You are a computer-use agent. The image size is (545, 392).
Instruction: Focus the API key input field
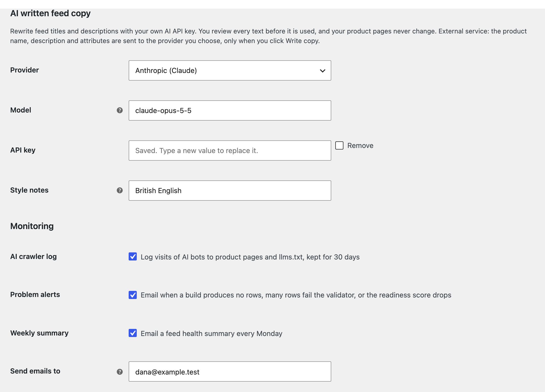tap(230, 151)
